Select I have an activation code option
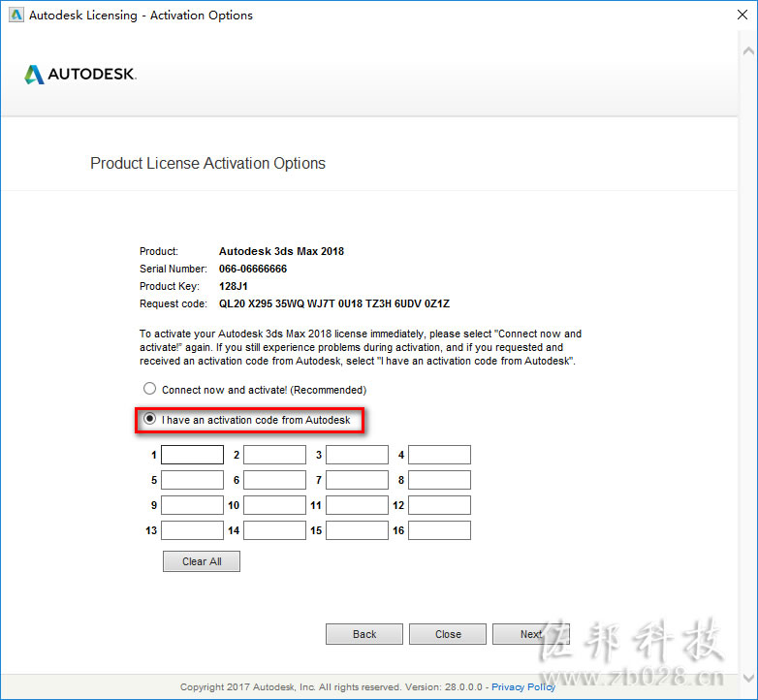The width and height of the screenshot is (758, 700). coord(150,419)
